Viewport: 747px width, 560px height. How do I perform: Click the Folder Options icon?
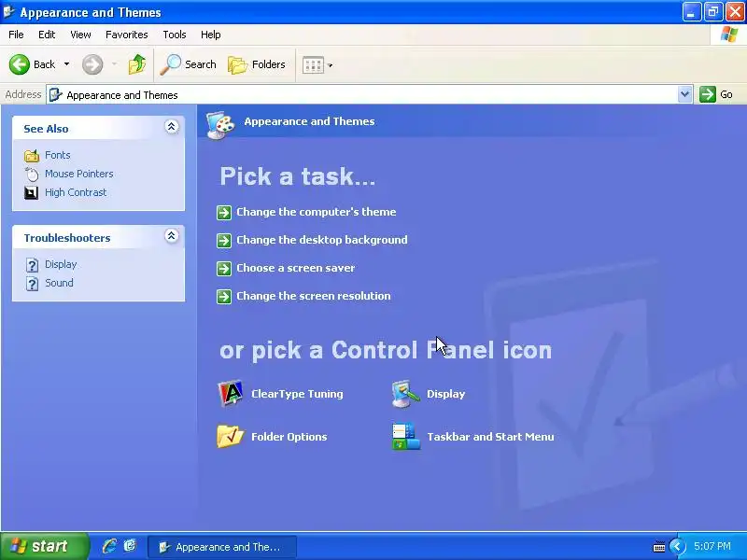pyautogui.click(x=230, y=436)
